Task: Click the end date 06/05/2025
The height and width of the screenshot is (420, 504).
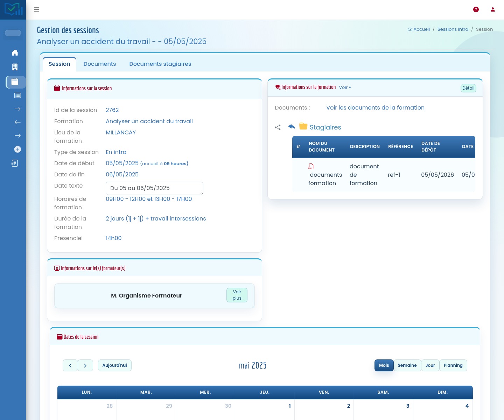Action: tap(122, 175)
